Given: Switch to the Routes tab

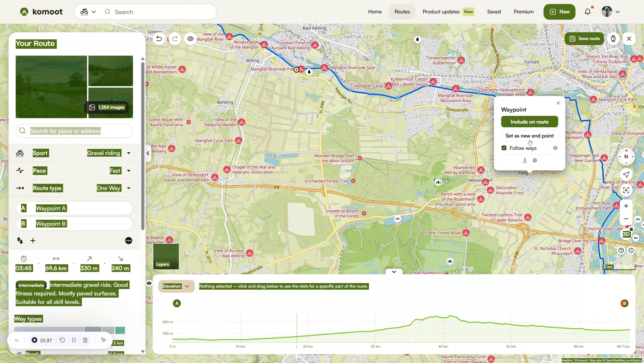Looking at the screenshot, I should 402,11.
